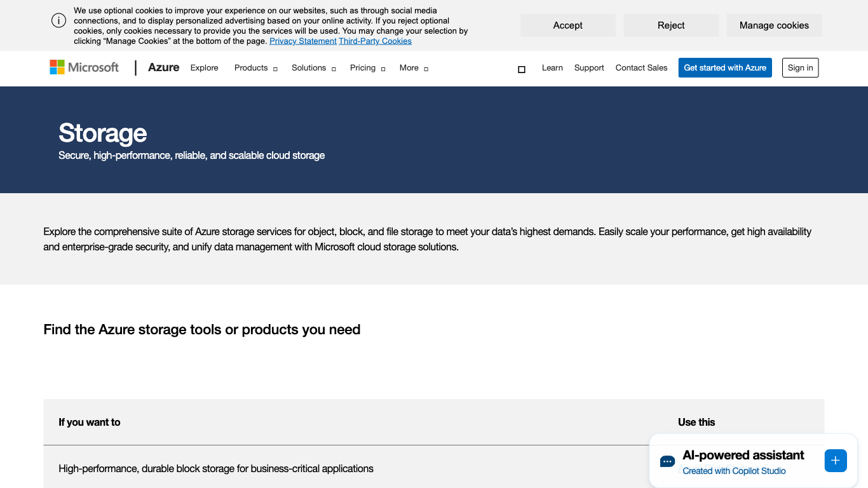Click the 'Explore the comprehensive suite' paragraph

(x=427, y=240)
